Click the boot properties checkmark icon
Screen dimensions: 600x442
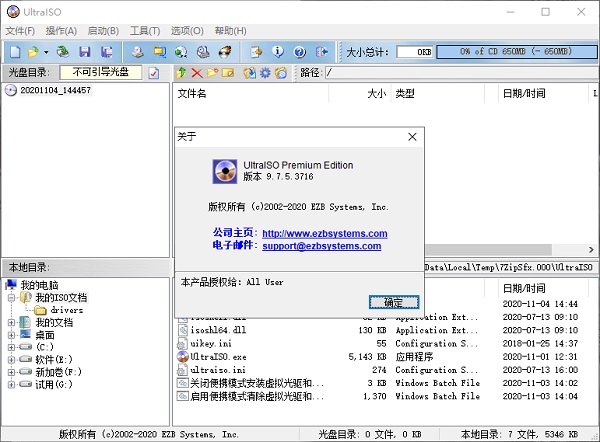coord(154,73)
